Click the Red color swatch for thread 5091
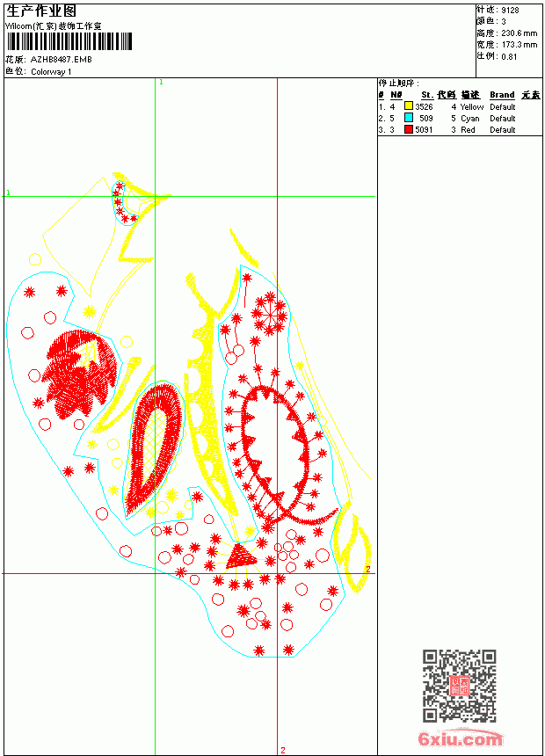The width and height of the screenshot is (545, 756). (x=409, y=129)
